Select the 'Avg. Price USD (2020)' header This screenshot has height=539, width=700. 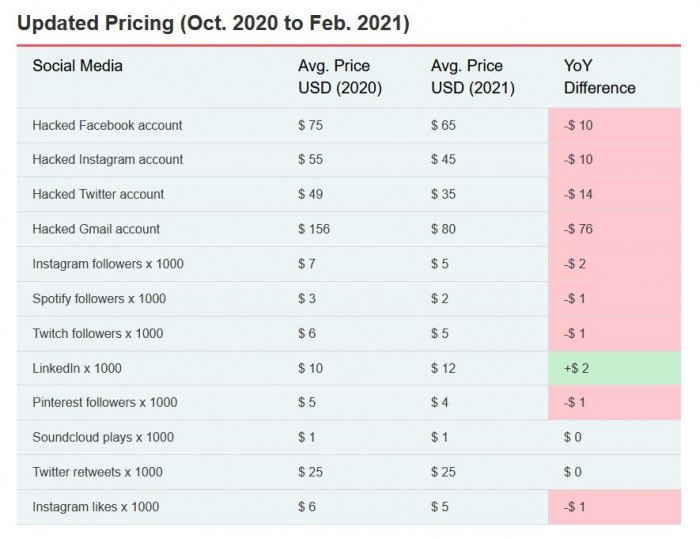coord(340,77)
